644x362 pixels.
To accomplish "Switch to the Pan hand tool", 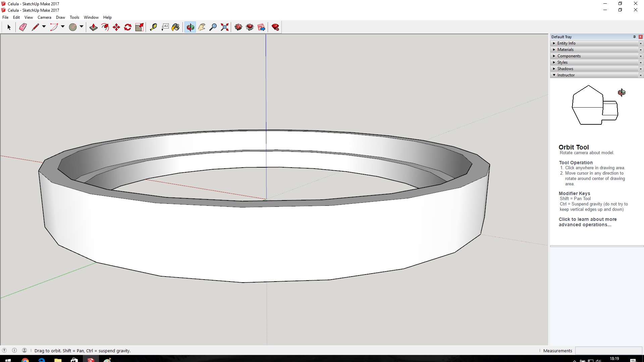I will pos(202,27).
